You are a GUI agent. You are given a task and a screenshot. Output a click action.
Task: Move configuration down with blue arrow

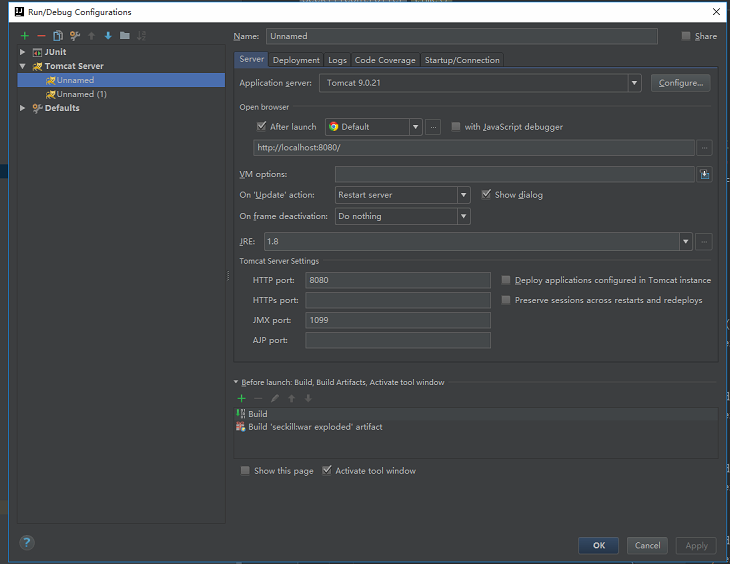(x=108, y=36)
